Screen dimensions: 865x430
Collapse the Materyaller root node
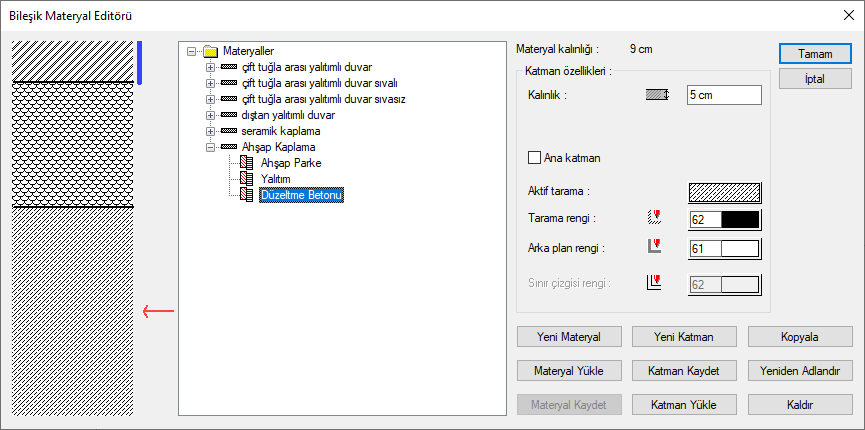click(191, 51)
